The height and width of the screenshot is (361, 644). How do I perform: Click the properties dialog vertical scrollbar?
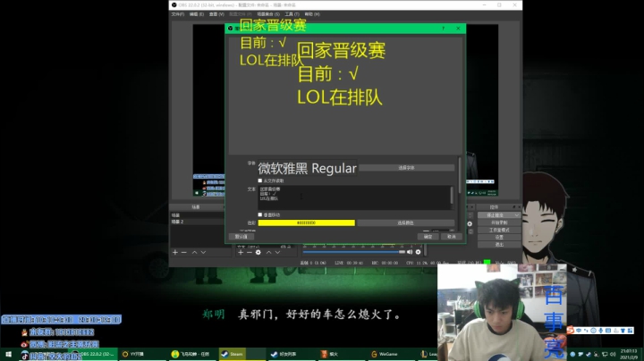[460, 174]
